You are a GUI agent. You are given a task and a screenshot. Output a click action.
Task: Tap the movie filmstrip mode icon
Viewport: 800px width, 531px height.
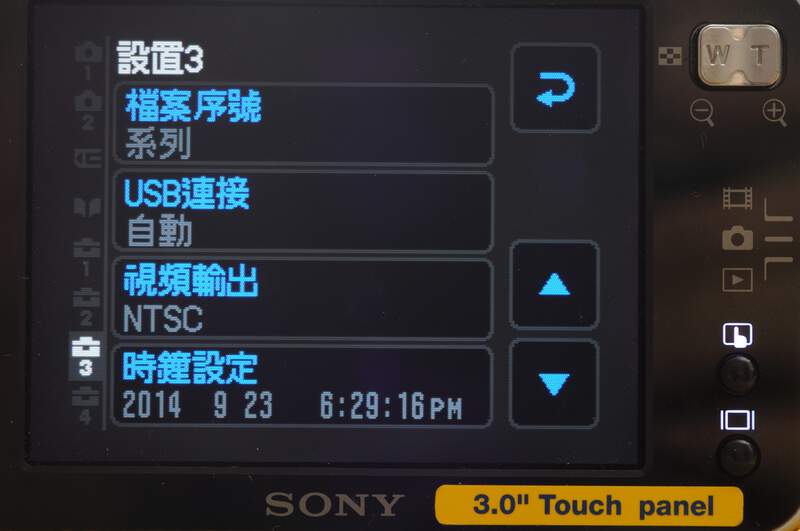(737, 198)
